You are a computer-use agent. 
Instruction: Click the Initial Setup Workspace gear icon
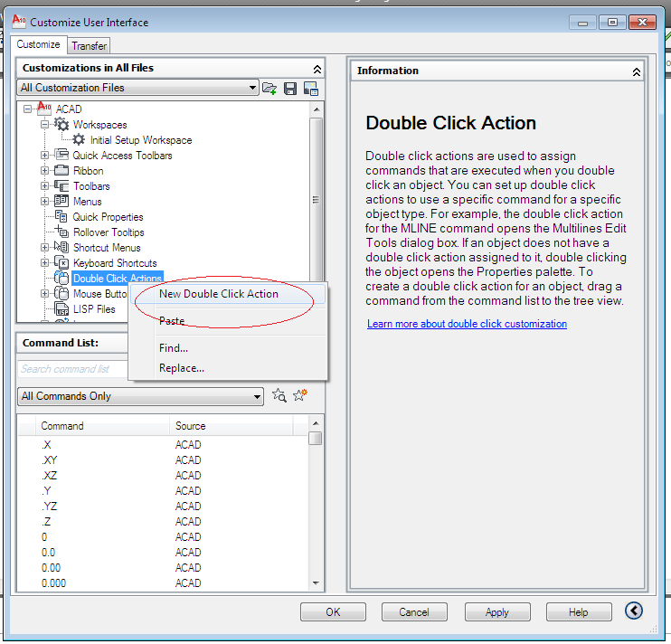tap(79, 139)
